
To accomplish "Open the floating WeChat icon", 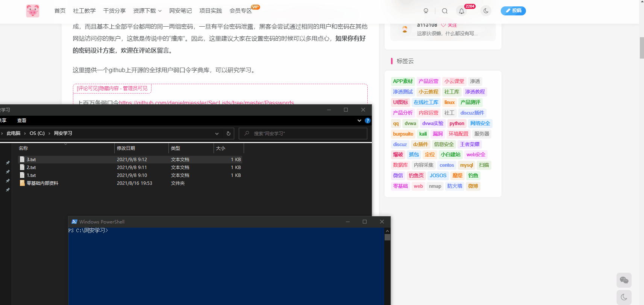I will point(624,280).
